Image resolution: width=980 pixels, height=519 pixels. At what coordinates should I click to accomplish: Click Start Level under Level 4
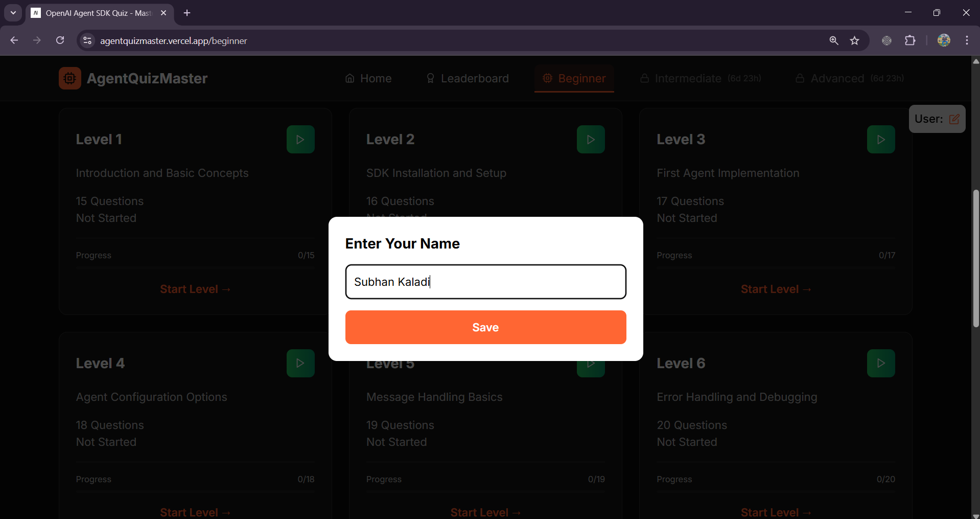pyautogui.click(x=195, y=512)
